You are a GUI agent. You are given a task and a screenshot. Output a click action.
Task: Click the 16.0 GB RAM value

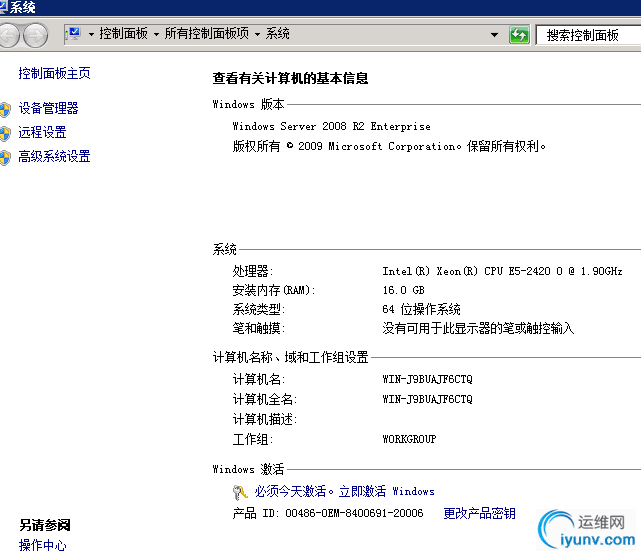point(403,290)
